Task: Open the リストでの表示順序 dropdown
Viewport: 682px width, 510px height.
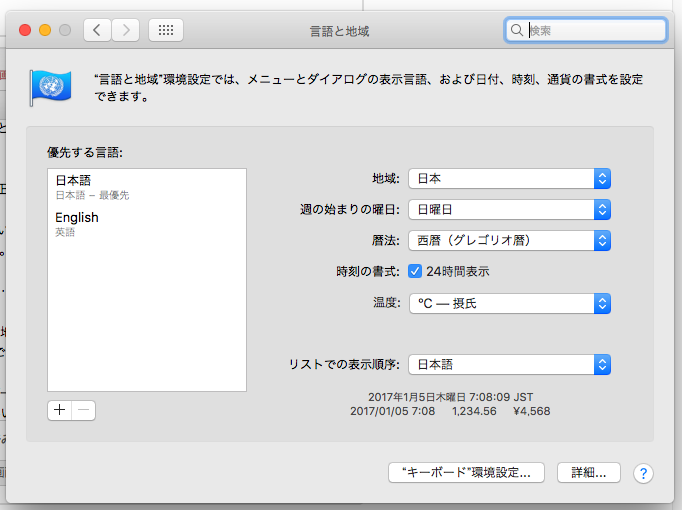Action: [x=509, y=364]
